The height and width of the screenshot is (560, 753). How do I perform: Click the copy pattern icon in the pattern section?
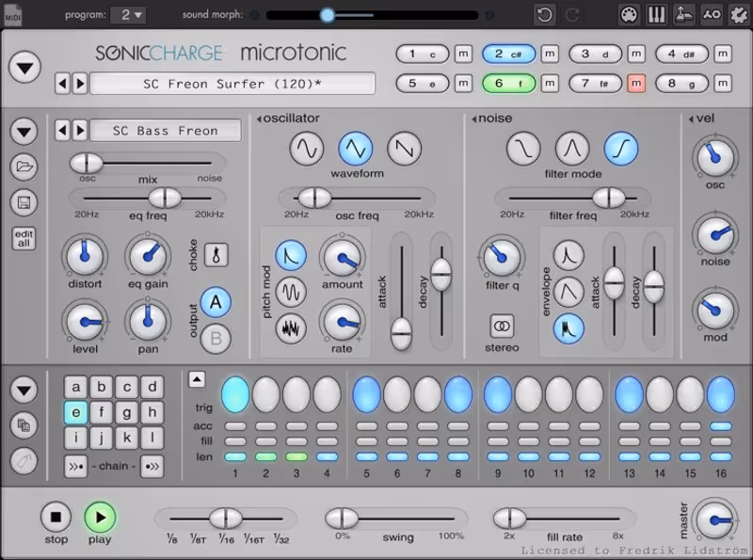pyautogui.click(x=23, y=425)
